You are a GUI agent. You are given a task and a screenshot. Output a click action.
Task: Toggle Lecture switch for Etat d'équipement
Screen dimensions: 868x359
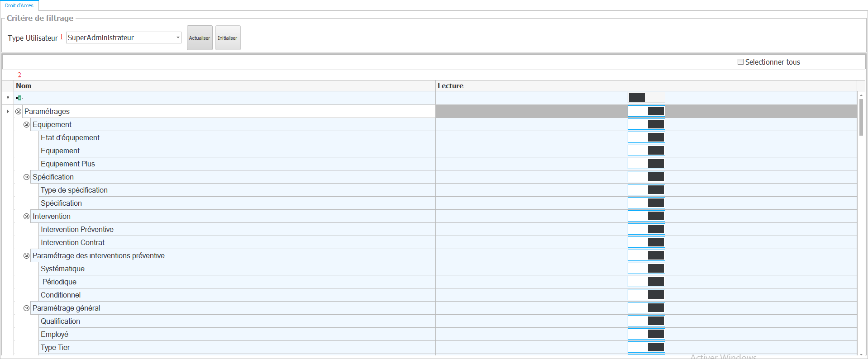click(646, 137)
